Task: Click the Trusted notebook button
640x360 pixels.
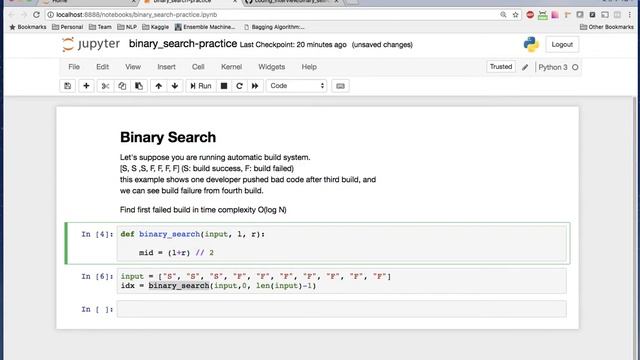Action: click(x=501, y=67)
